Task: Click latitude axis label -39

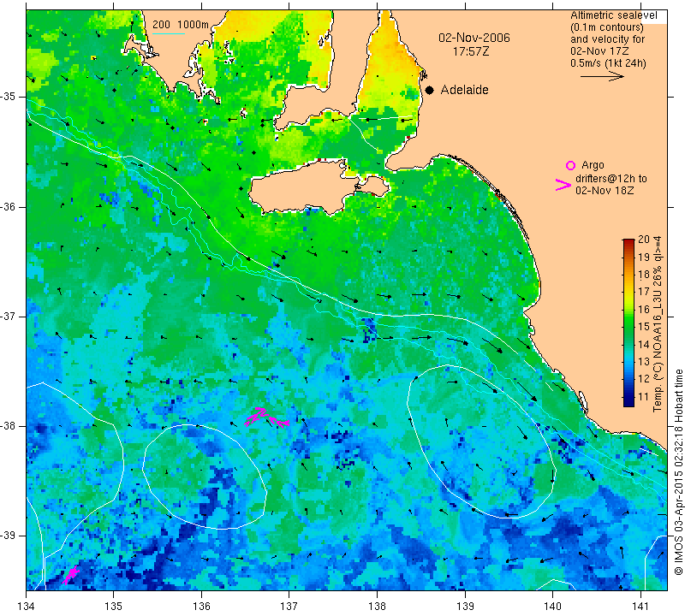Action: pos(9,536)
